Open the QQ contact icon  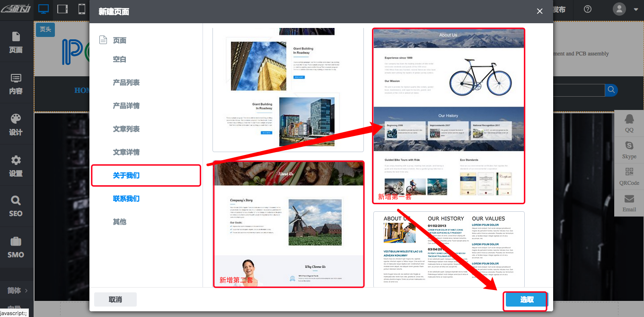[x=629, y=122]
